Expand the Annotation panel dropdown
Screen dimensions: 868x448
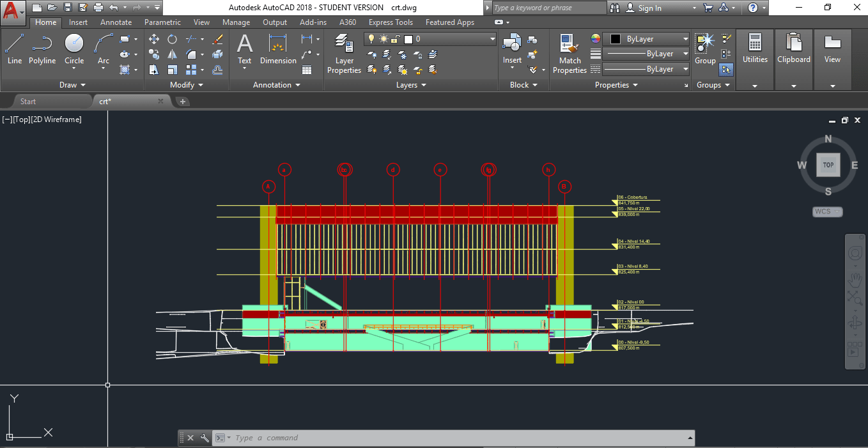276,85
